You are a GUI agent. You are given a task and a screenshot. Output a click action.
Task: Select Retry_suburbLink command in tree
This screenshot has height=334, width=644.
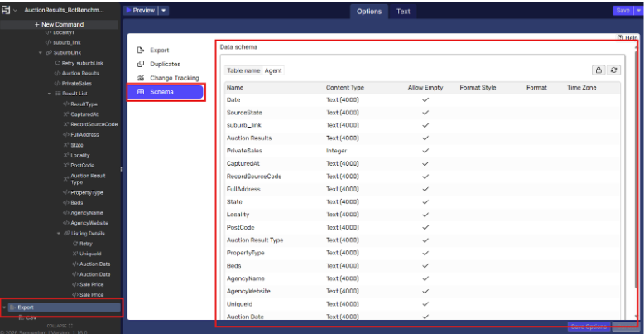[x=83, y=62]
